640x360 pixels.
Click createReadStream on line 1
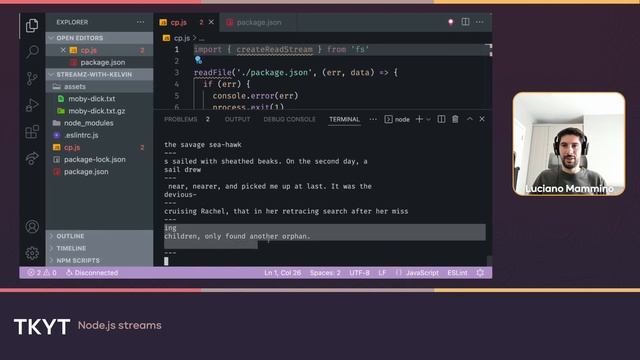(x=274, y=49)
